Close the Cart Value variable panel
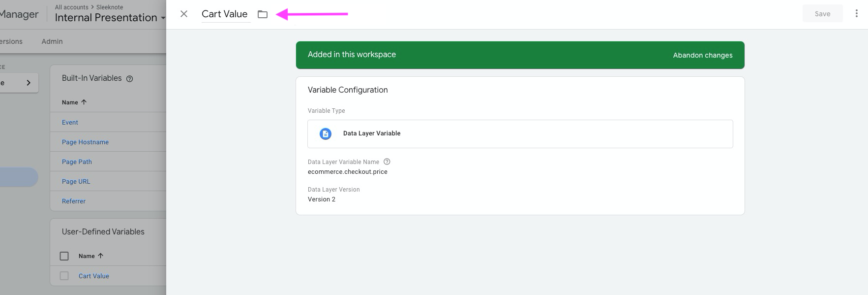868x295 pixels. [x=184, y=14]
